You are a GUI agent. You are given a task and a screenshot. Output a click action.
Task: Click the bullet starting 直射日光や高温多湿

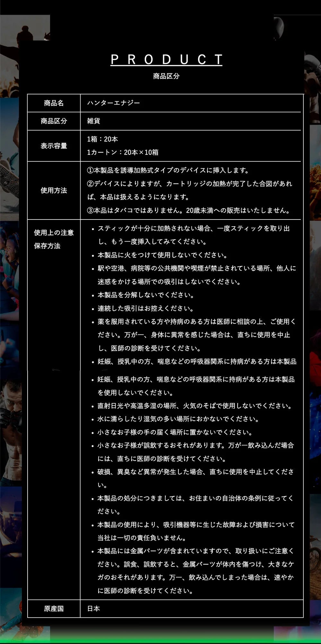pos(195,406)
